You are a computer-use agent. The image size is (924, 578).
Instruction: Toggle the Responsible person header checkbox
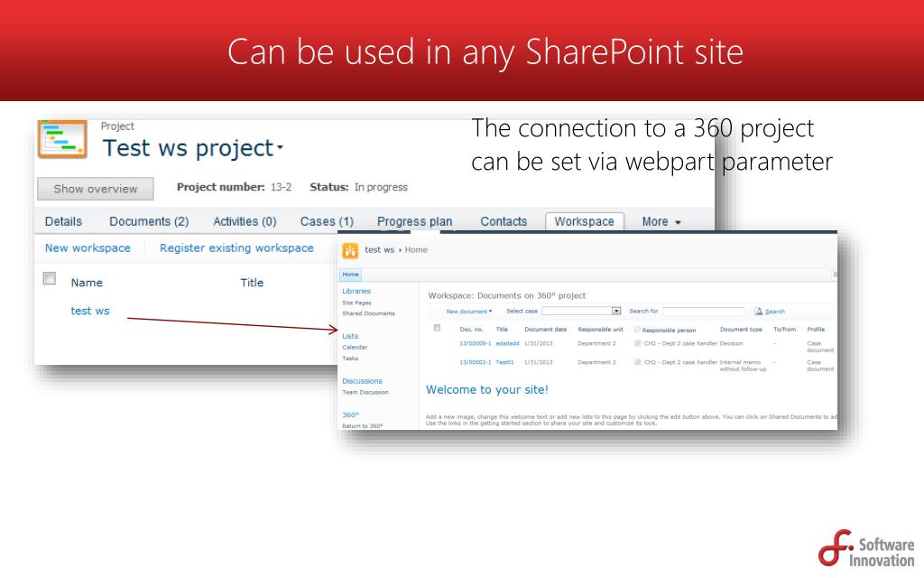[638, 330]
